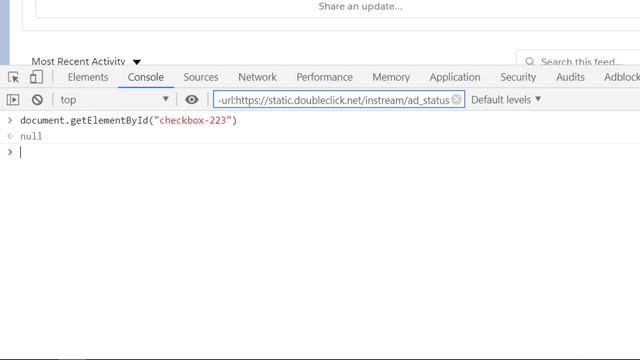Activate the inspect element picker icon
Image resolution: width=640 pixels, height=360 pixels.
tap(13, 77)
